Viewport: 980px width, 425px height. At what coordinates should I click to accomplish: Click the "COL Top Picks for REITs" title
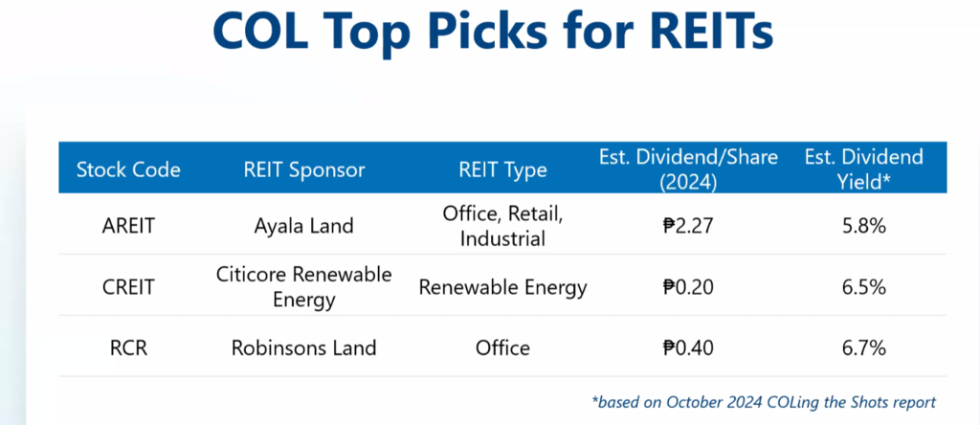tap(491, 34)
